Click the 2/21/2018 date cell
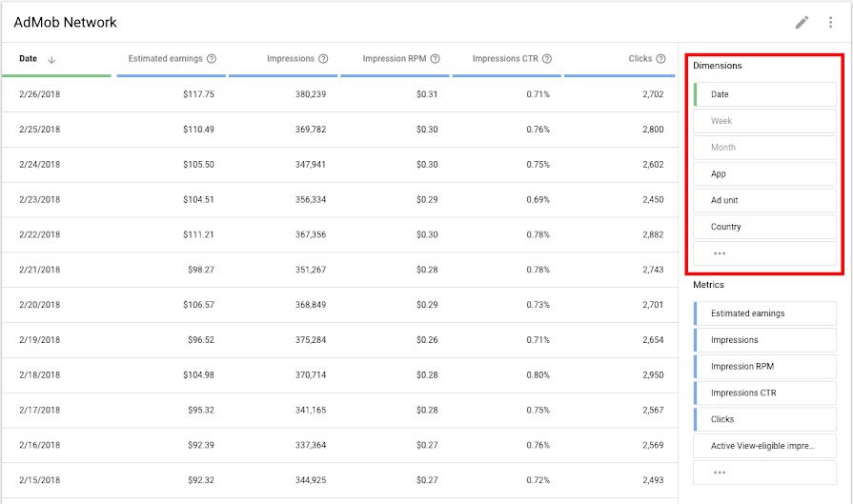Viewport: 853px width, 504px height. pos(40,270)
